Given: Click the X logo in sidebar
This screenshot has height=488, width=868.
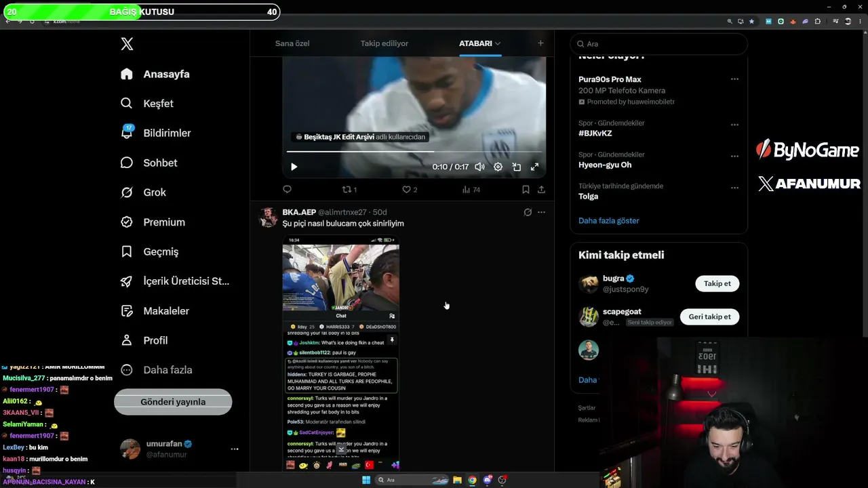Looking at the screenshot, I should [x=127, y=44].
